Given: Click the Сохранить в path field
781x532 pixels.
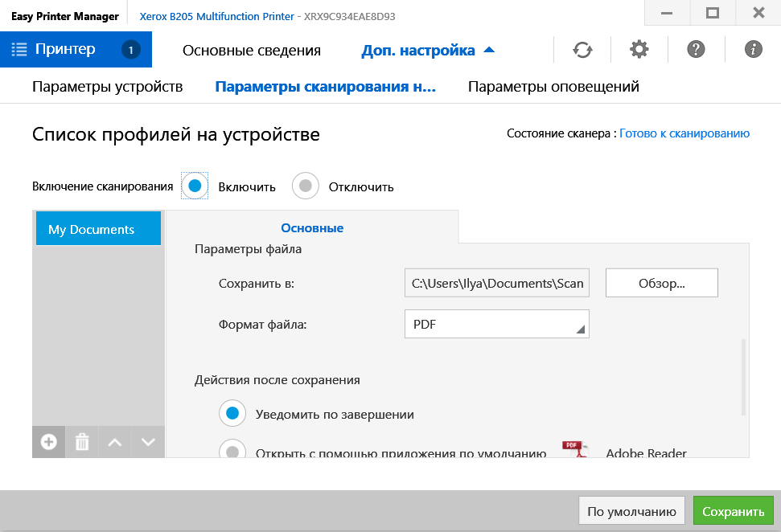Looking at the screenshot, I should click(x=496, y=283).
